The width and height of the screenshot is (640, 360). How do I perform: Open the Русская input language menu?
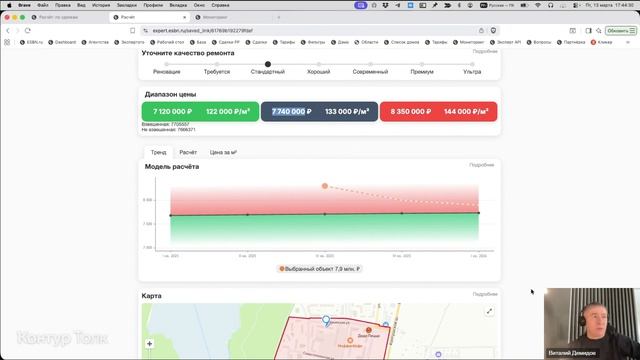[x=497, y=5]
